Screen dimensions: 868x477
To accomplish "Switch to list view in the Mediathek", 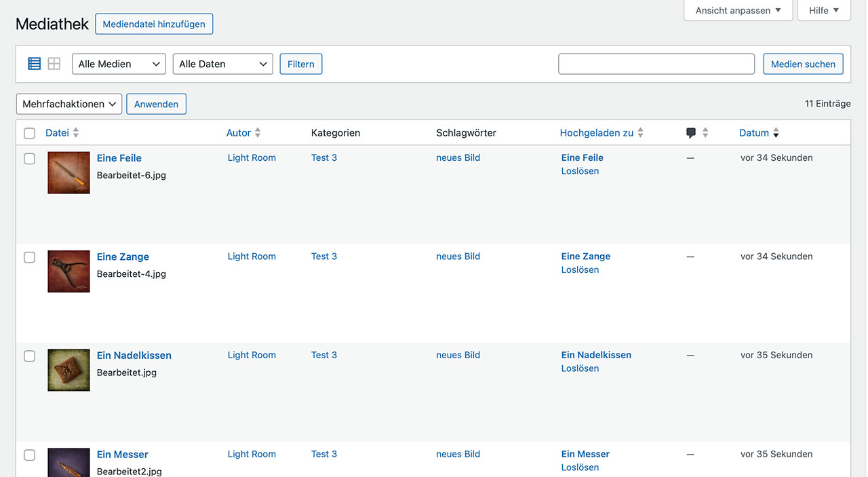I will tap(34, 63).
